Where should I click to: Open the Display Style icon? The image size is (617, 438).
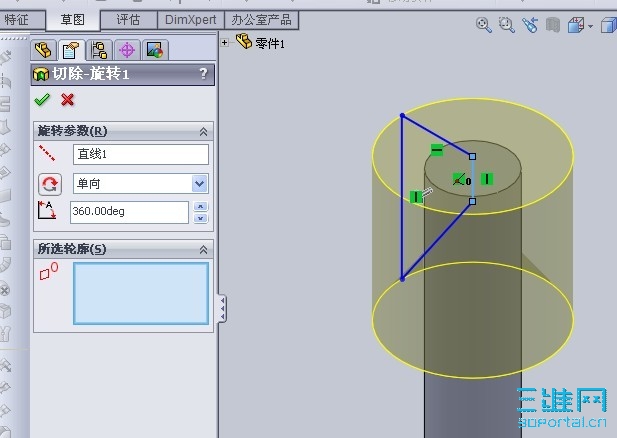(608, 26)
